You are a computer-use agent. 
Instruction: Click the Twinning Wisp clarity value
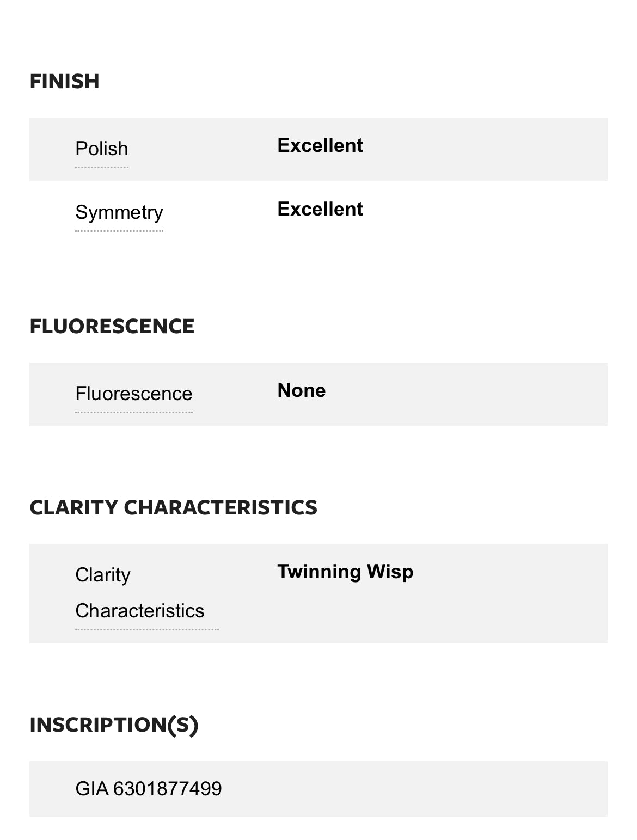345,572
